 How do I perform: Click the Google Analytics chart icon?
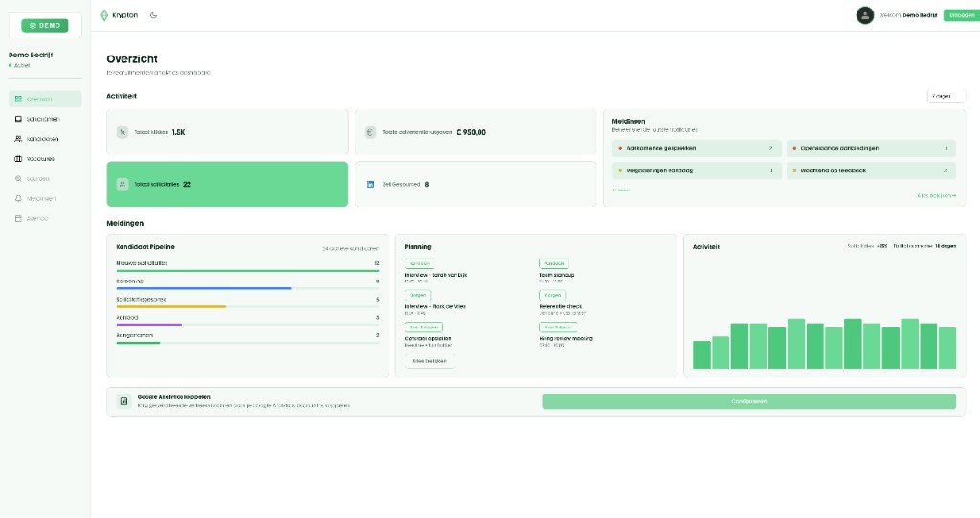[x=123, y=401]
